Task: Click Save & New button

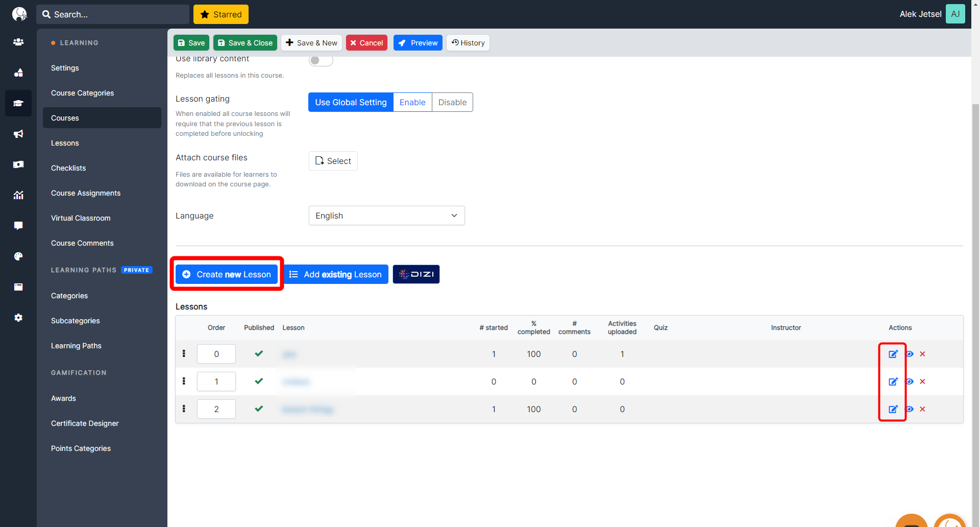Action: click(x=311, y=43)
